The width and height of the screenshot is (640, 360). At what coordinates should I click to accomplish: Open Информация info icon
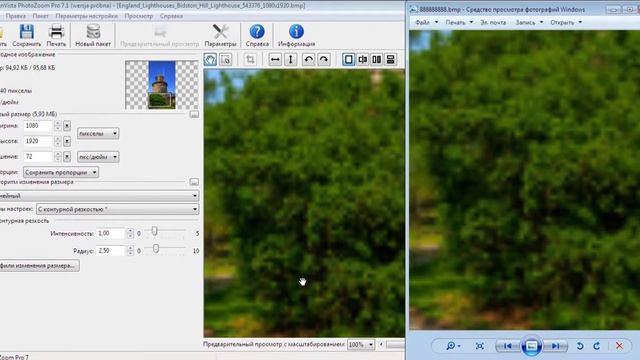coord(296,31)
